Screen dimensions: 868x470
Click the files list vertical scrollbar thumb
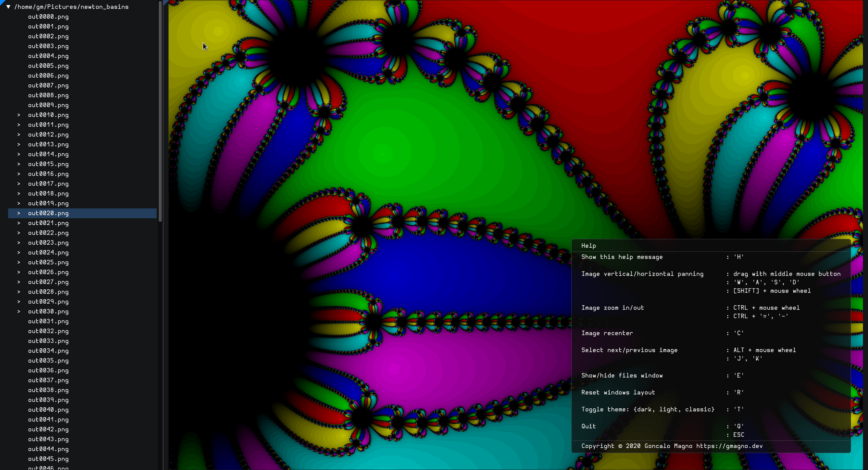160,112
